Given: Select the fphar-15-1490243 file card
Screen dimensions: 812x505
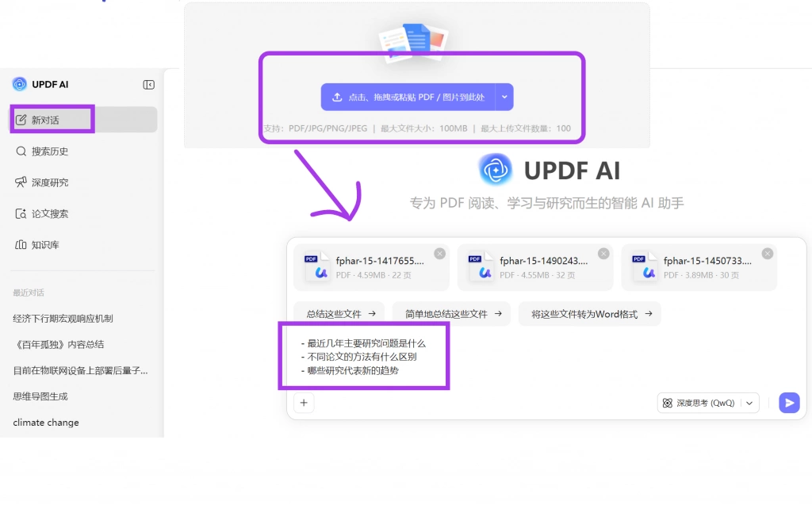Looking at the screenshot, I should (x=535, y=267).
